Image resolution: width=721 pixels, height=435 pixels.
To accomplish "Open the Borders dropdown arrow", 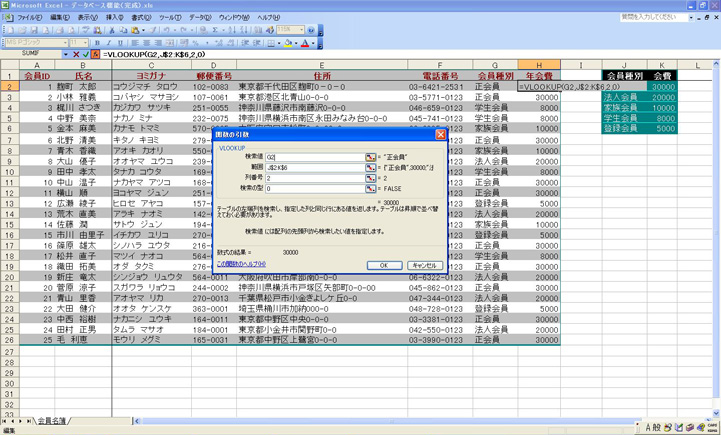I will pos(279,43).
